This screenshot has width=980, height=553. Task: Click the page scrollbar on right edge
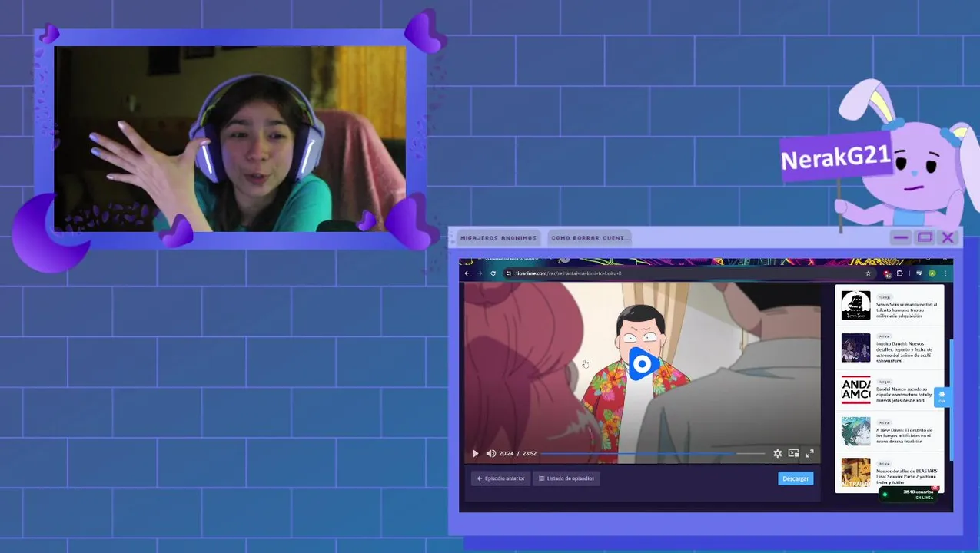coord(951,399)
